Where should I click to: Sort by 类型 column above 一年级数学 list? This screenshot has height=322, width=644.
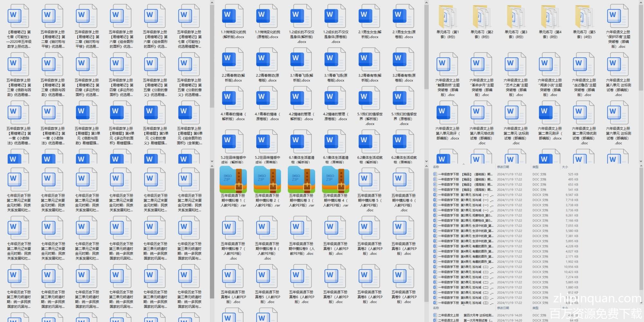(x=535, y=167)
